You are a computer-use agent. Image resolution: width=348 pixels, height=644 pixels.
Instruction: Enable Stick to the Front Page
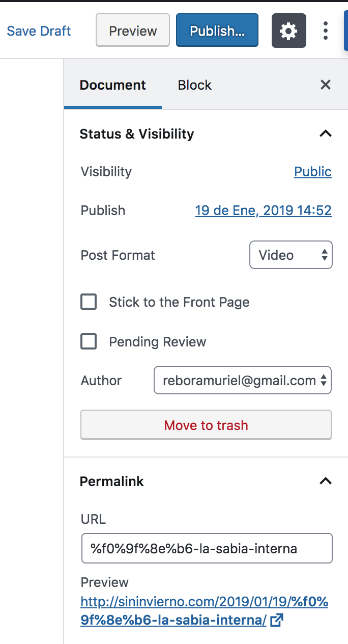(89, 302)
